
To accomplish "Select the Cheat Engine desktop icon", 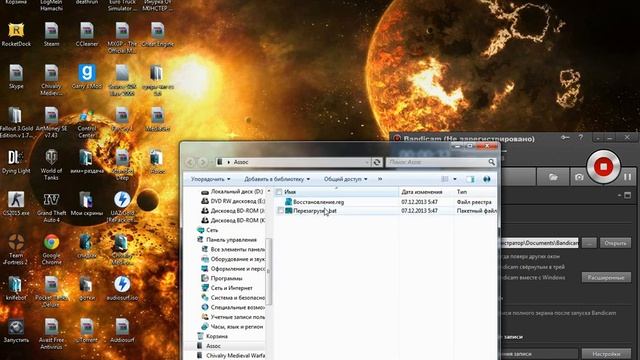I will point(158,35).
